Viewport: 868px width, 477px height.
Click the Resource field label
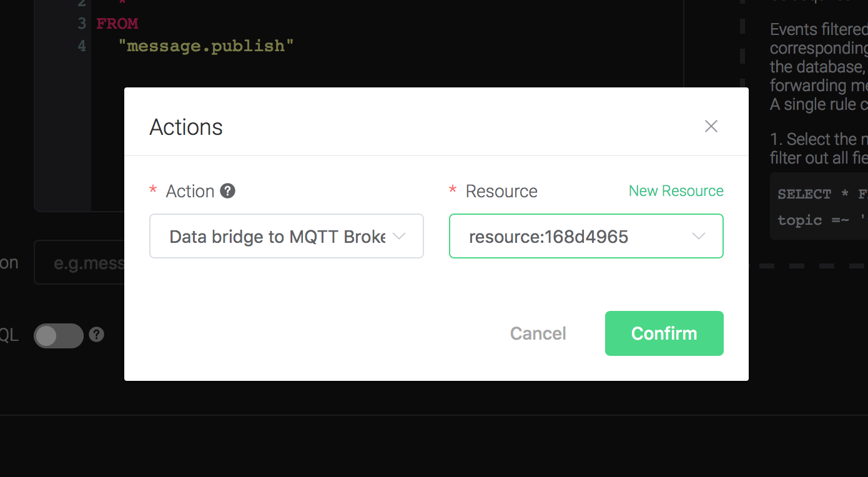click(501, 191)
